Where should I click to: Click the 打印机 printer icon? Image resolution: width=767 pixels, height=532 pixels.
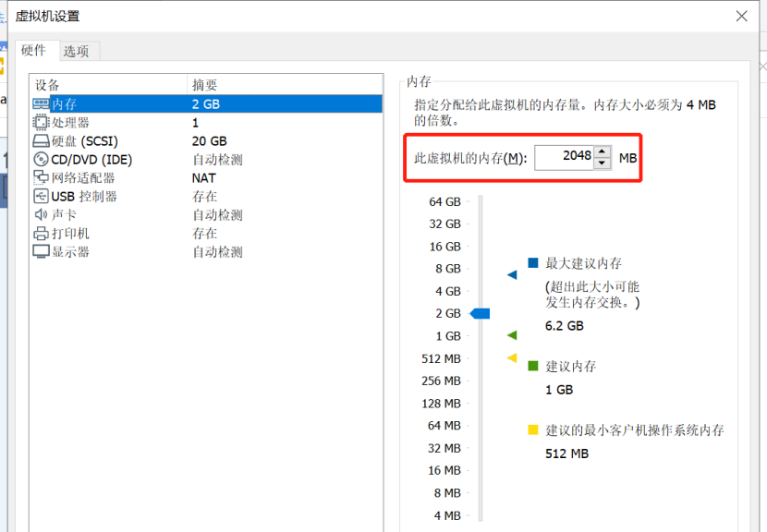(41, 234)
